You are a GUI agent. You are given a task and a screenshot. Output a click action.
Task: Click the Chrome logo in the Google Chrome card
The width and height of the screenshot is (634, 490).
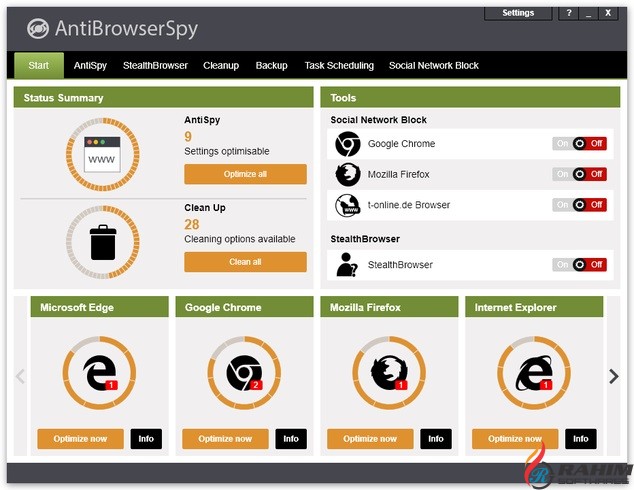pos(244,373)
